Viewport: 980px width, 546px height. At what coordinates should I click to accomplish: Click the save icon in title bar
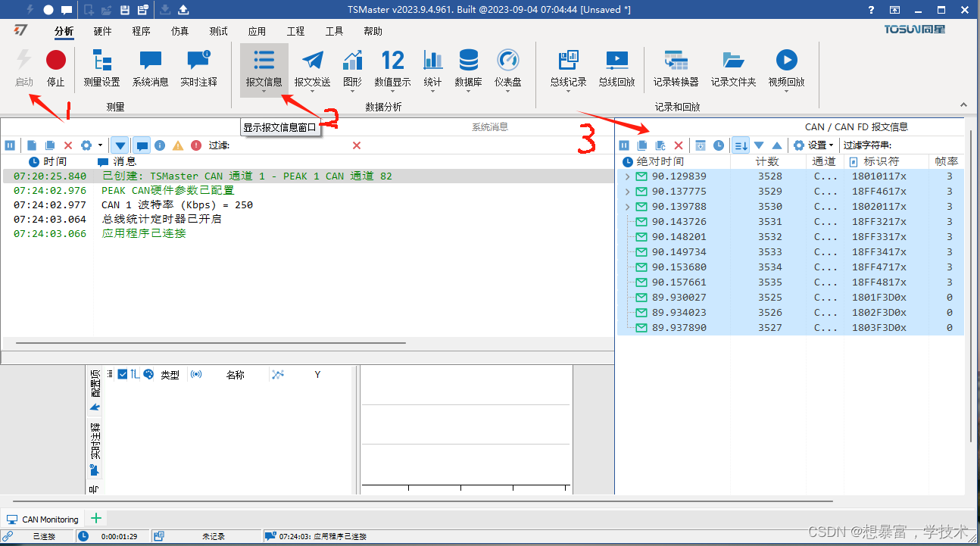click(x=123, y=10)
